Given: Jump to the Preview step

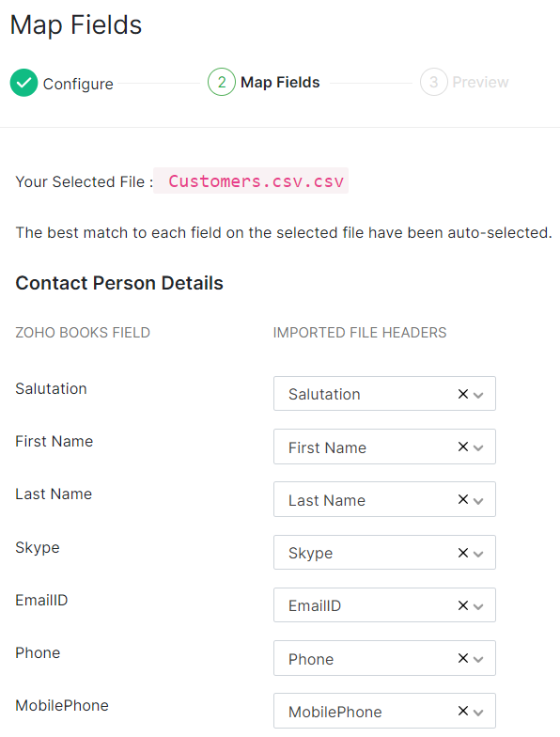Looking at the screenshot, I should coord(480,83).
